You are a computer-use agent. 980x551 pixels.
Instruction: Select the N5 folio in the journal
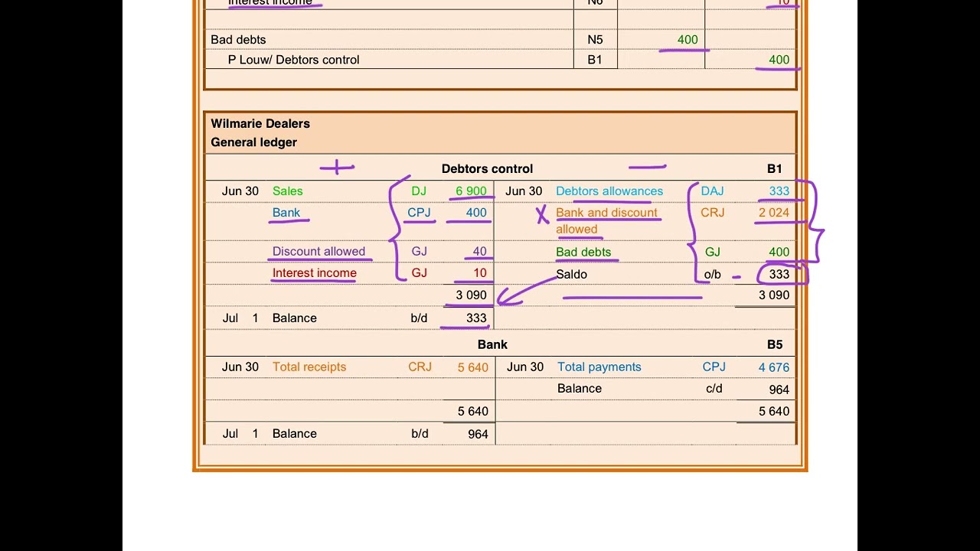[595, 40]
